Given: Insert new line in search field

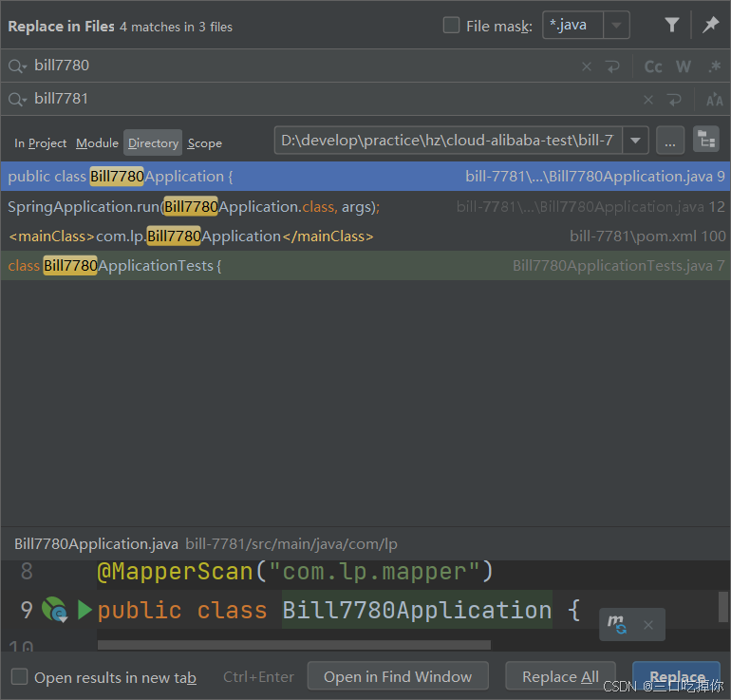Looking at the screenshot, I should 612,66.
